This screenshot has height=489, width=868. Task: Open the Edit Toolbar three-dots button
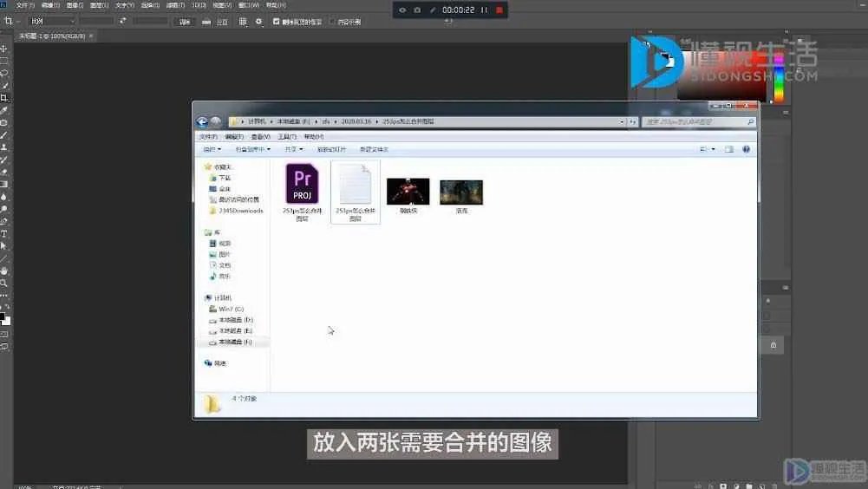(3, 295)
